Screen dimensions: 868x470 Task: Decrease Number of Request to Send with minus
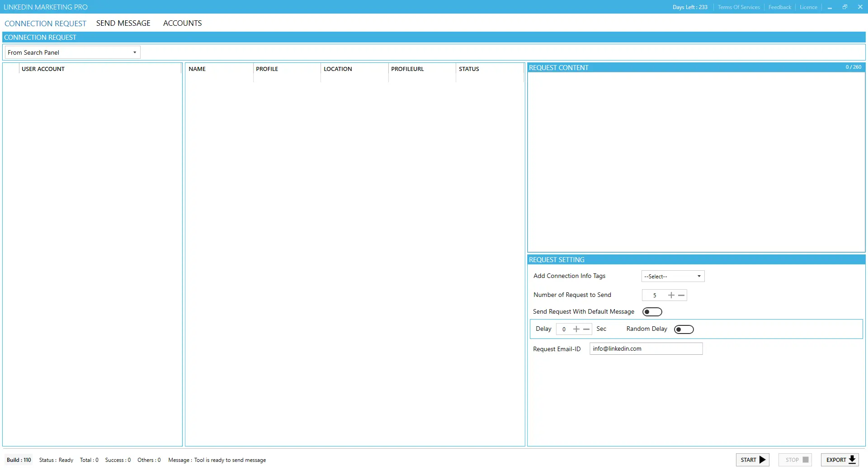[x=681, y=295]
